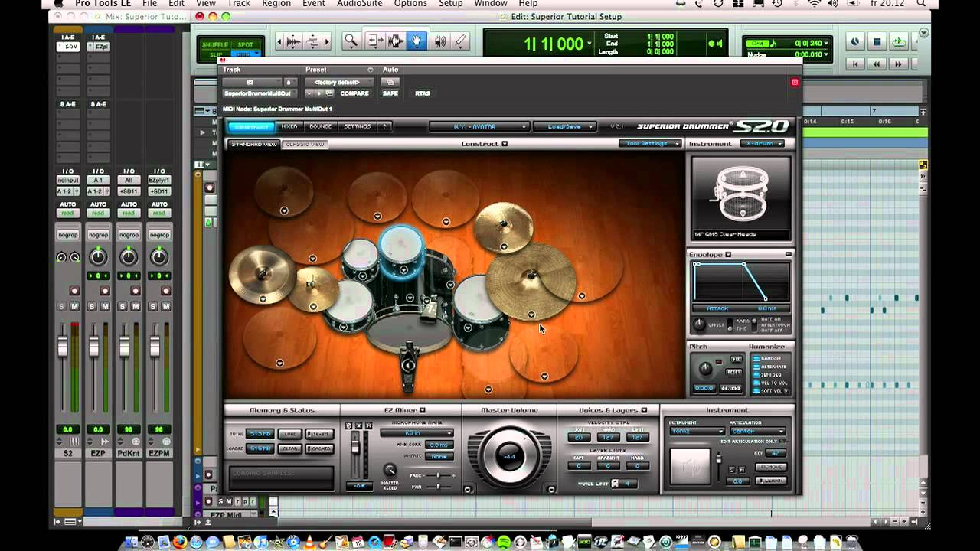Open the Tool Settings dropdown
Screen dimensions: 980x551
tap(650, 143)
